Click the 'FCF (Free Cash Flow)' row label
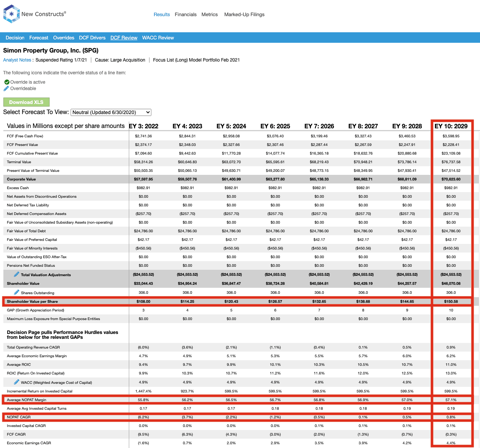 [x=25, y=136]
